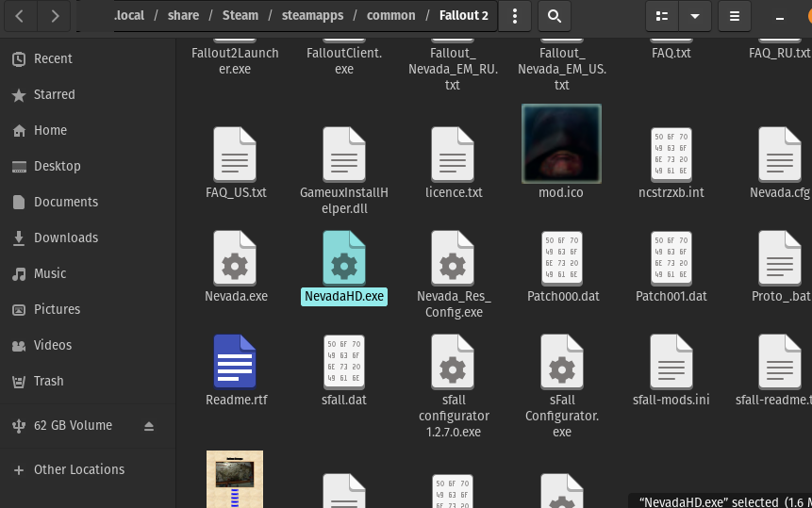Open Documents in the sidebar
This screenshot has height=508, width=812.
click(88, 202)
